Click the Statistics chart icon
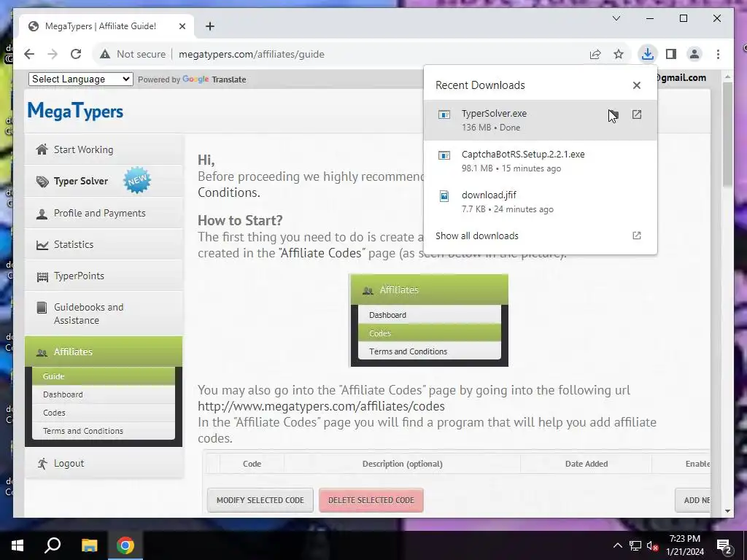The width and height of the screenshot is (747, 560). (42, 245)
